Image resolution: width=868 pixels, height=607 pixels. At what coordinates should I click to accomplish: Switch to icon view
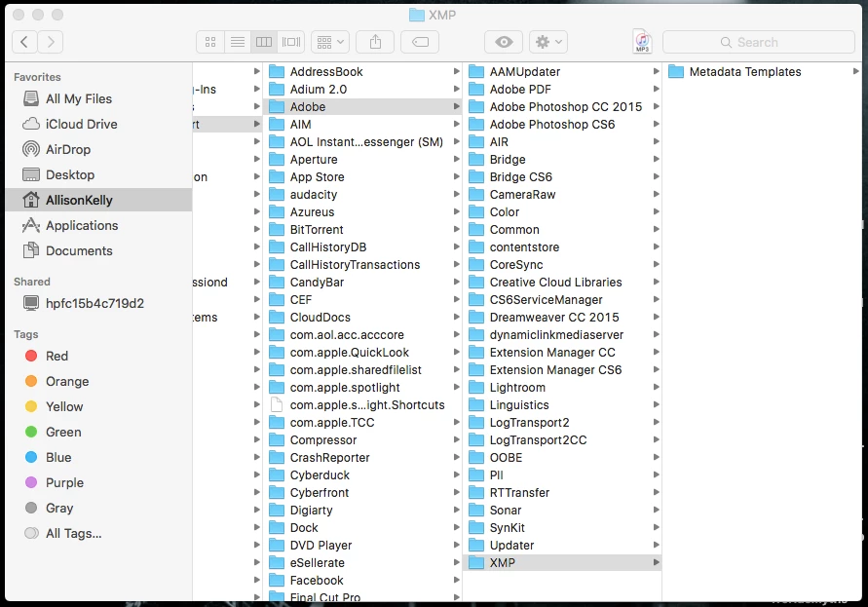coord(210,42)
